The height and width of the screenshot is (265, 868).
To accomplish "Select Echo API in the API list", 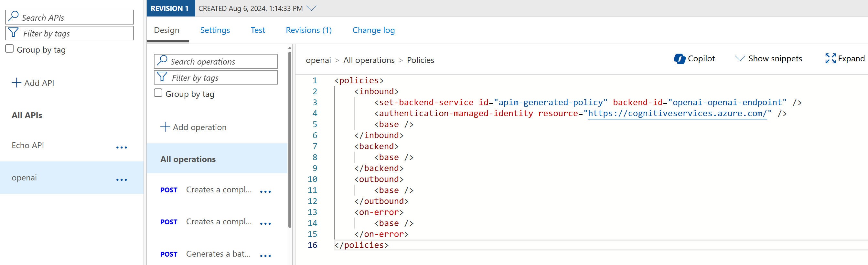I will [x=72, y=145].
